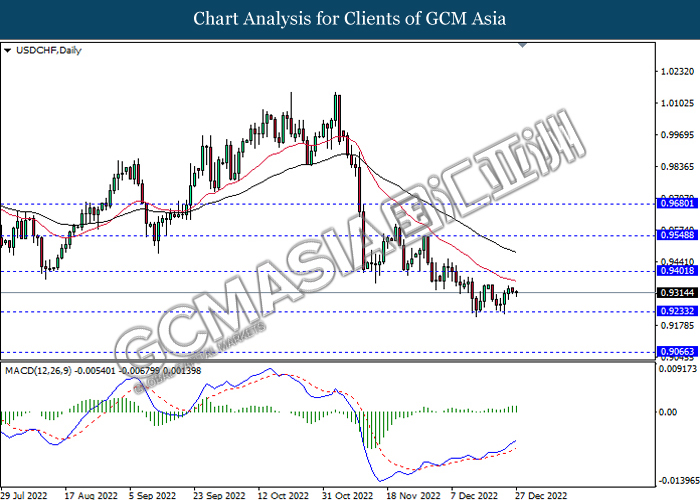Click the 27 Dec 2022 date label
Screen dimensions: 700x500
coord(541,495)
